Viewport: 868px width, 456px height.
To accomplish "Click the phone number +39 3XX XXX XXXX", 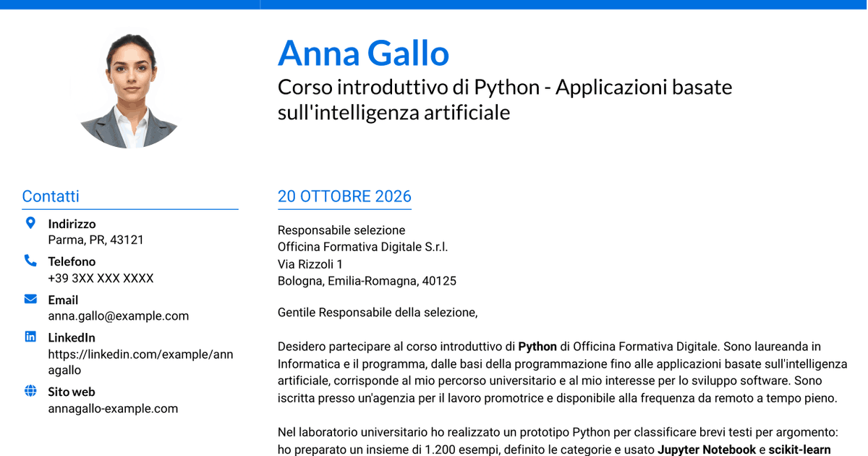I will pyautogui.click(x=101, y=278).
